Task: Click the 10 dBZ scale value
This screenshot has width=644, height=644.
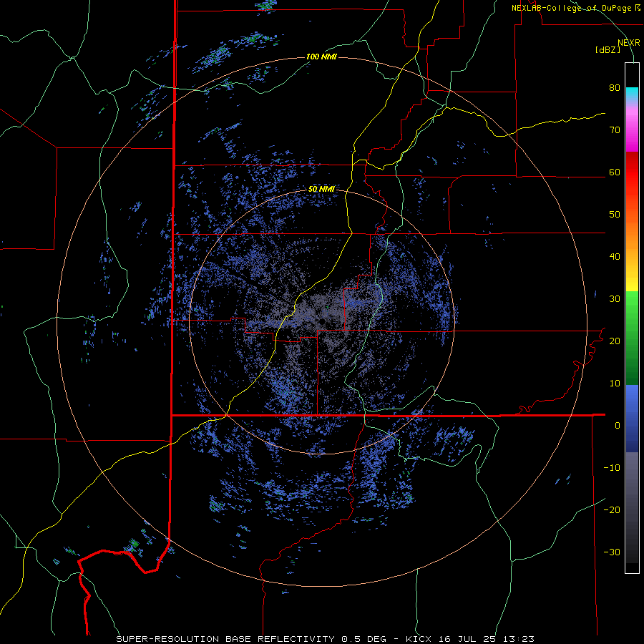Action: click(615, 384)
